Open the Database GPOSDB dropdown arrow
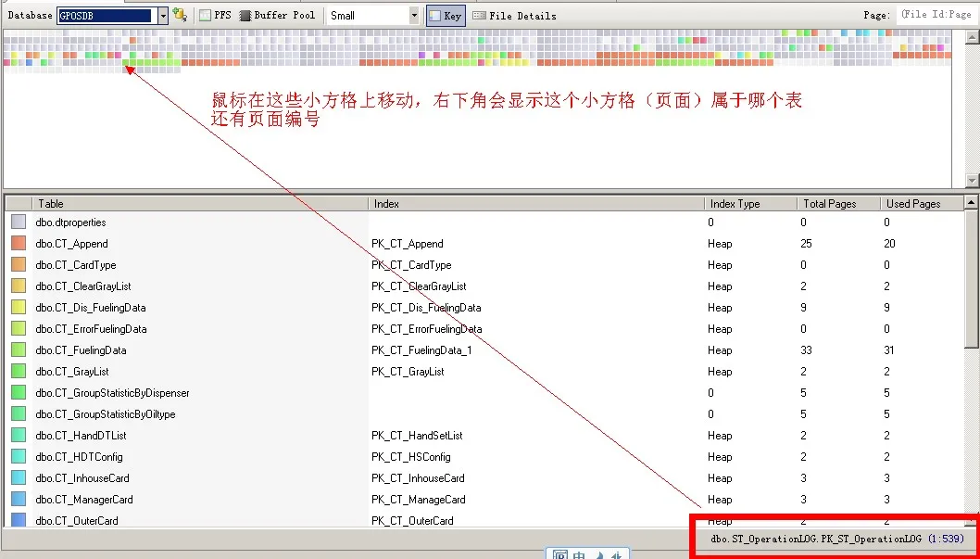This screenshot has width=980, height=559. (x=162, y=16)
